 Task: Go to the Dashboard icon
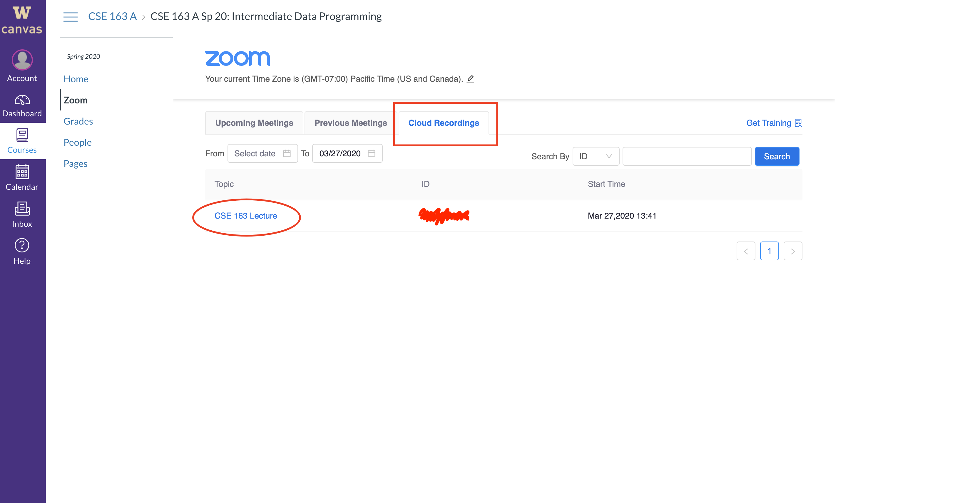click(x=22, y=100)
